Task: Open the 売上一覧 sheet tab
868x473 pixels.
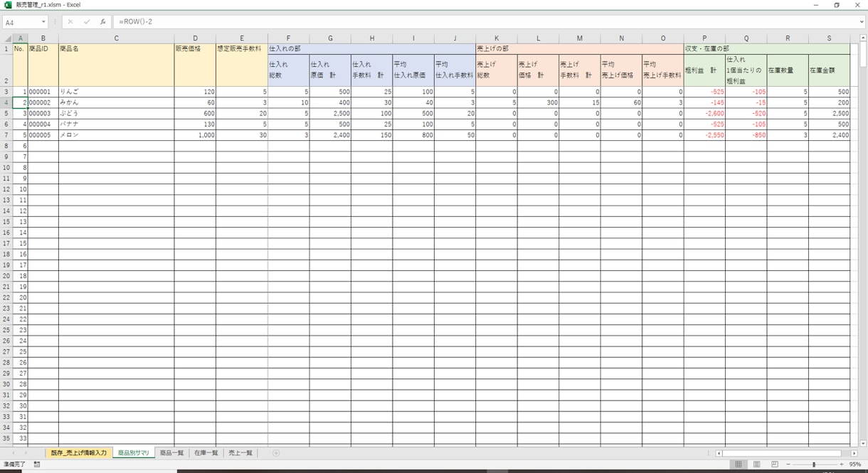Action: 240,453
